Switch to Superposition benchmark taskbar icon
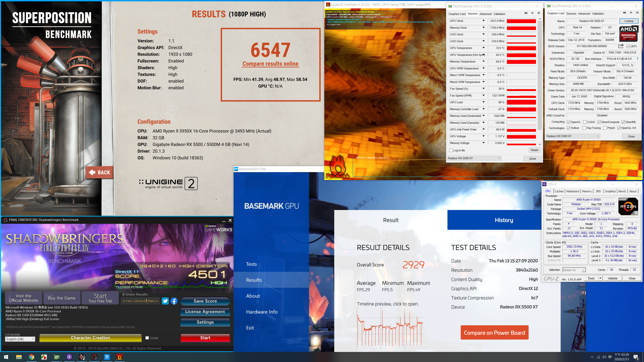Image resolution: width=644 pixels, height=362 pixels. point(82,357)
